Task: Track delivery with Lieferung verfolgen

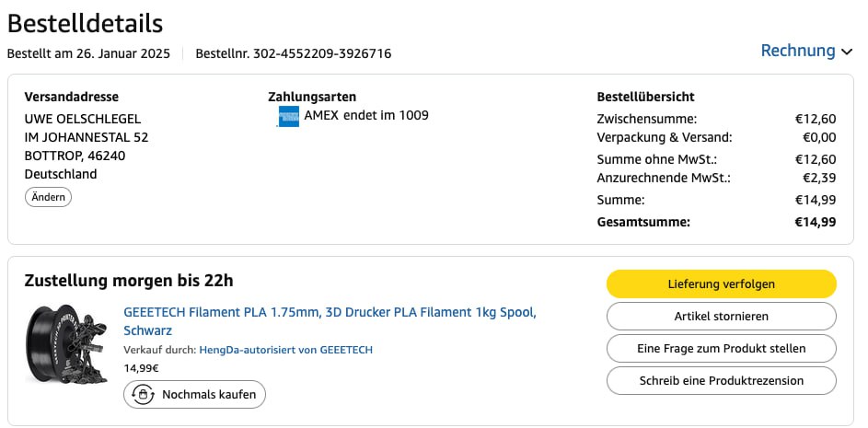Action: pos(721,283)
